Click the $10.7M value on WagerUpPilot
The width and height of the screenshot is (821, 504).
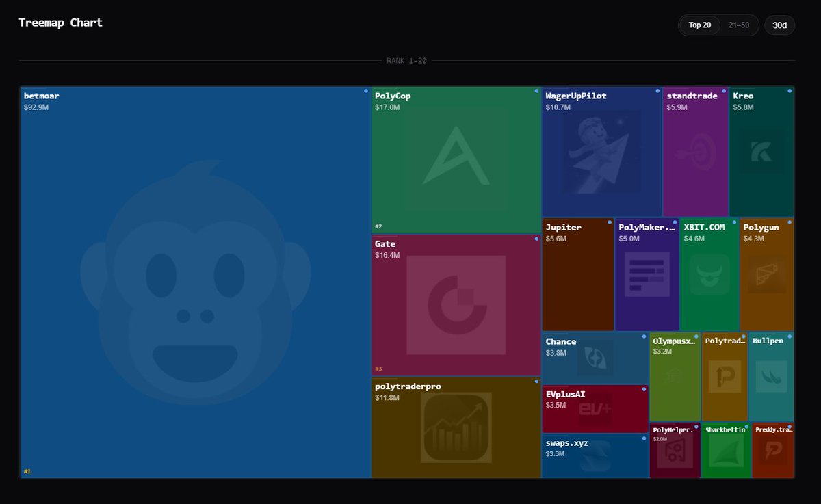[x=558, y=108]
